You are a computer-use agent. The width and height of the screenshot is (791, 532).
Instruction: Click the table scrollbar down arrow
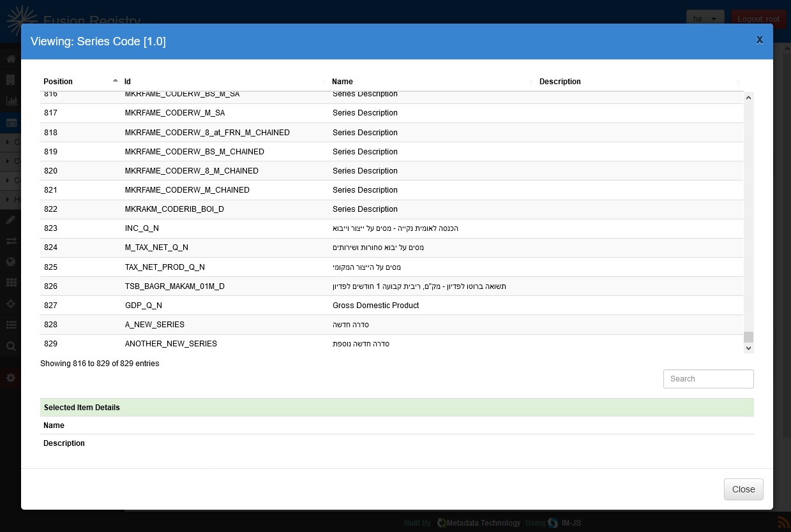click(x=749, y=348)
